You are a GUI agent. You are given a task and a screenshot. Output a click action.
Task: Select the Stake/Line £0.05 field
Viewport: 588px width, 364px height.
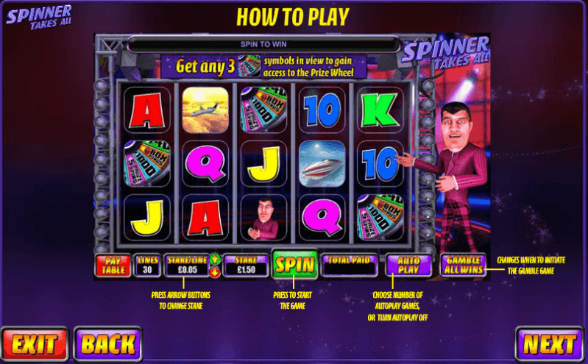coord(187,265)
